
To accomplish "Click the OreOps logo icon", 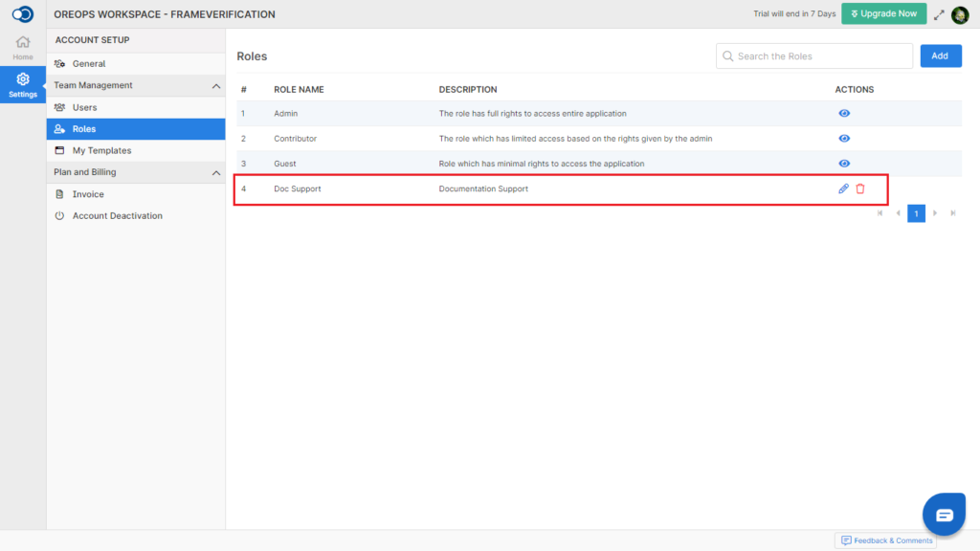I will pos(23,13).
